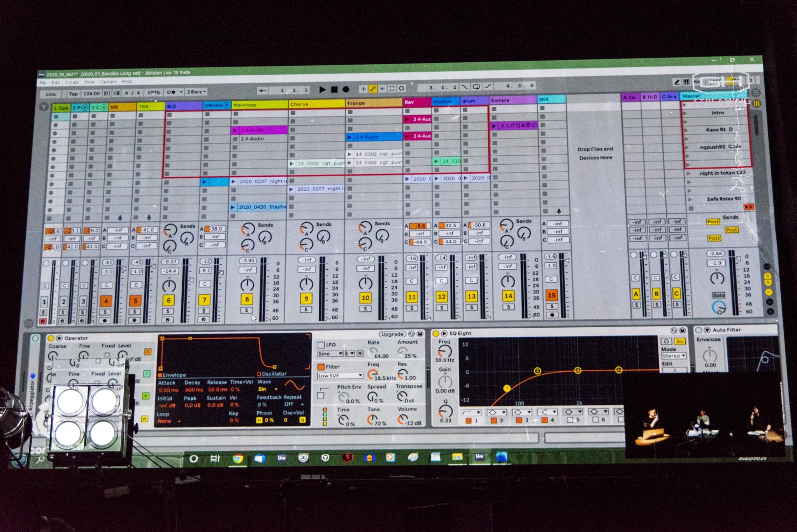Adjust the EQ Eight Freq knob
This screenshot has height=532, width=797.
point(445,351)
